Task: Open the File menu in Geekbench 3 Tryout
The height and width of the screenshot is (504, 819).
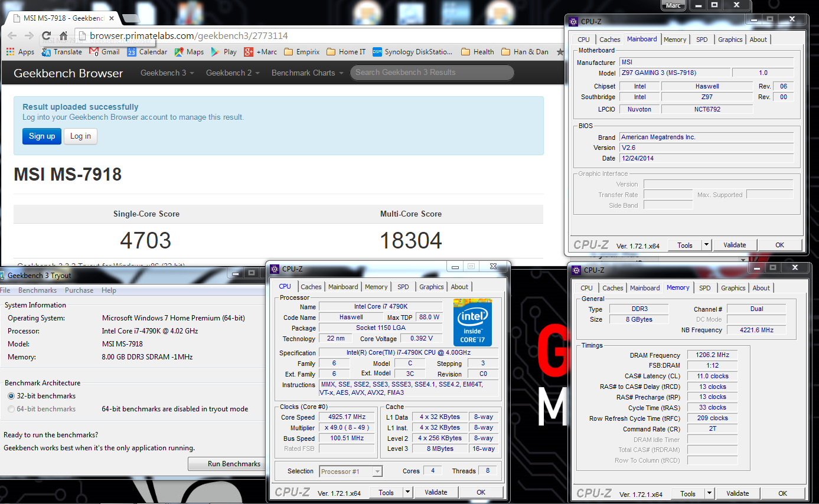Action: pyautogui.click(x=5, y=290)
